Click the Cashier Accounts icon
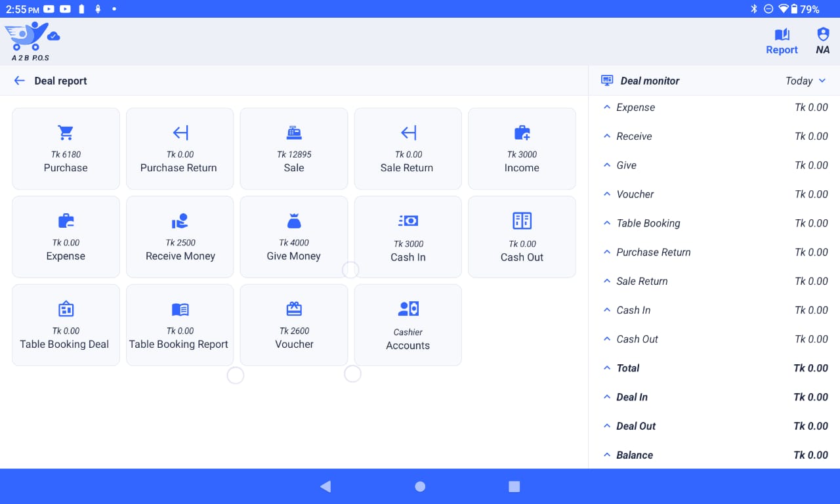The image size is (840, 504). 408,308
